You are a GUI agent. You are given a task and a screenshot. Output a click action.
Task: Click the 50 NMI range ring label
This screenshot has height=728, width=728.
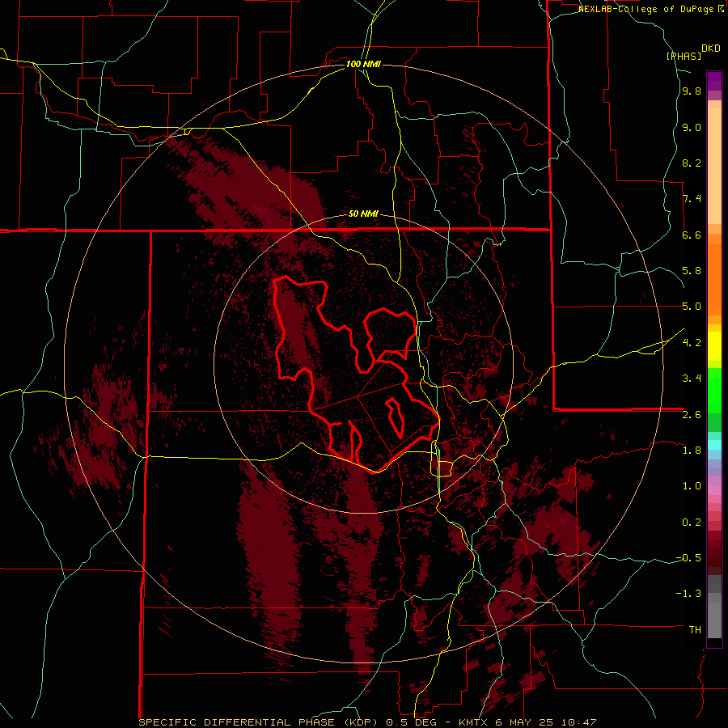coord(363,214)
